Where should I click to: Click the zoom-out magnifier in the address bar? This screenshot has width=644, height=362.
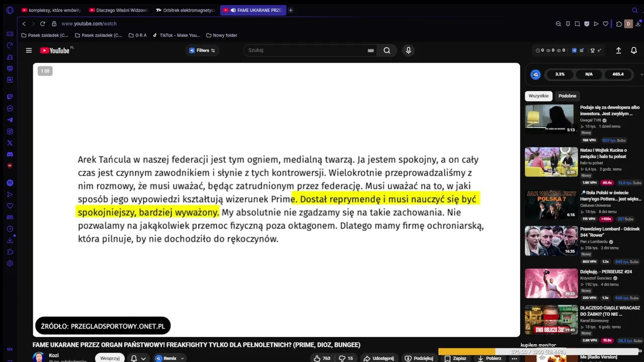coord(558,24)
